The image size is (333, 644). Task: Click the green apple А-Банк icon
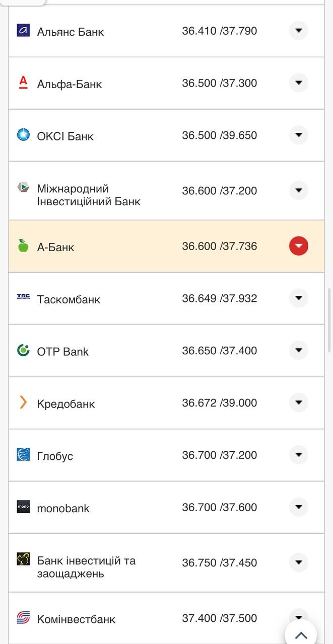pos(22,246)
